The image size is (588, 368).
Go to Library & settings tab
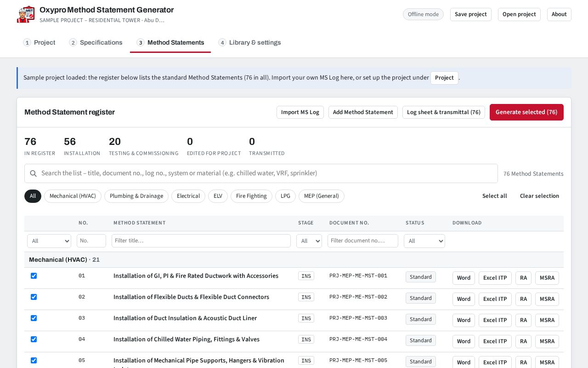point(250,42)
